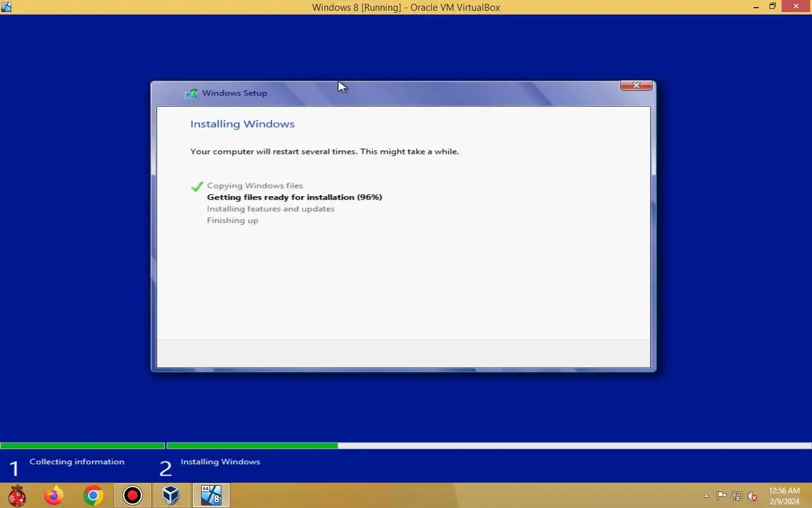
Task: Click the muted volume tray icon
Action: pos(752,496)
